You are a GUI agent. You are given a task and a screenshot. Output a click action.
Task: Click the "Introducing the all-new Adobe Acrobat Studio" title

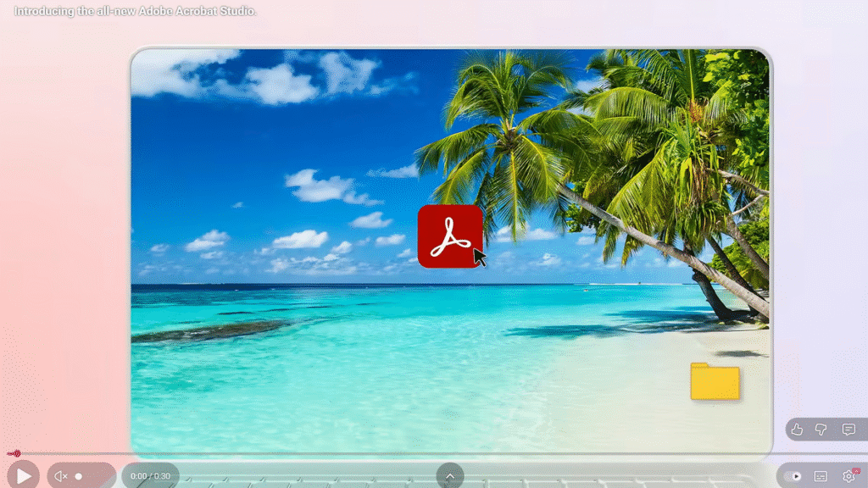tap(136, 12)
